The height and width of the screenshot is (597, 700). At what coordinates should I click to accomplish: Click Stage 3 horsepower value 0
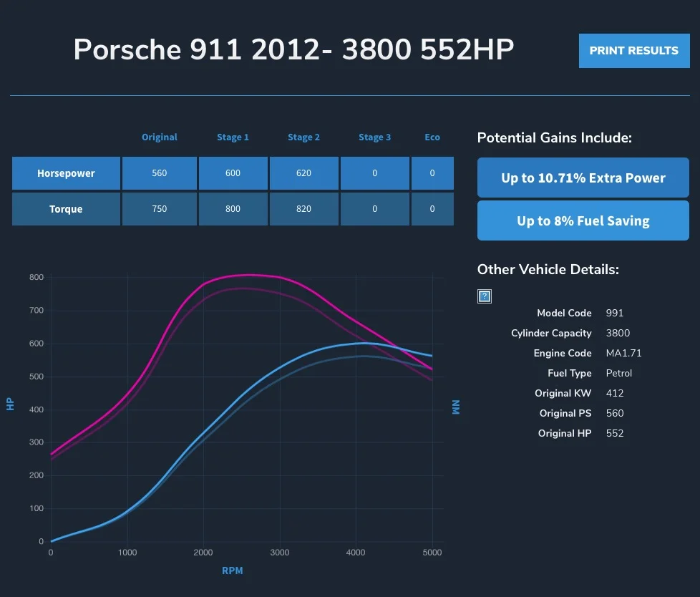[374, 173]
